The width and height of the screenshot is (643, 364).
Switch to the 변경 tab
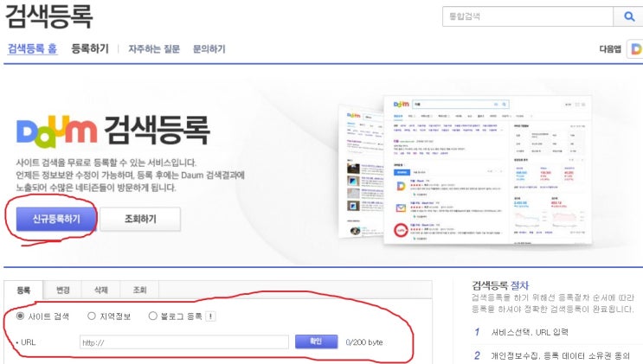pyautogui.click(x=62, y=291)
